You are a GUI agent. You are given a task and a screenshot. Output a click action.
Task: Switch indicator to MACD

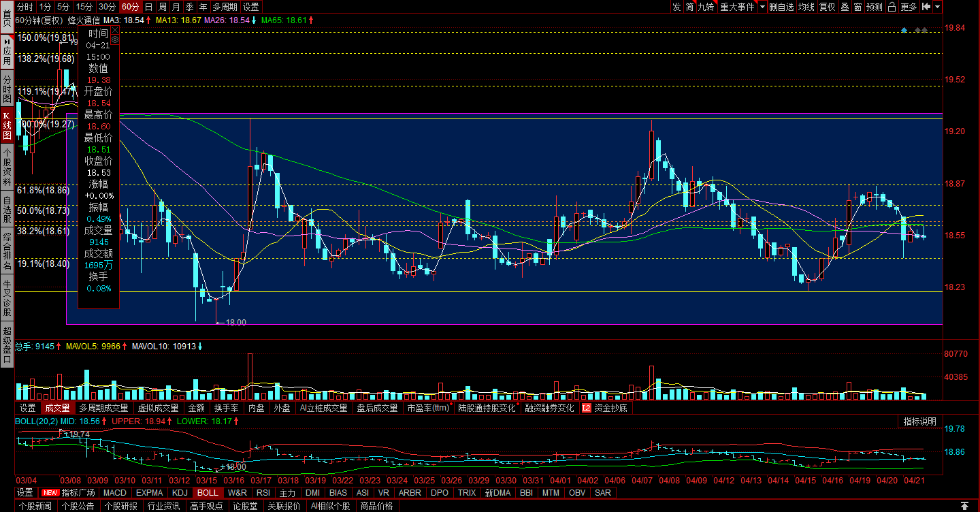tap(115, 492)
